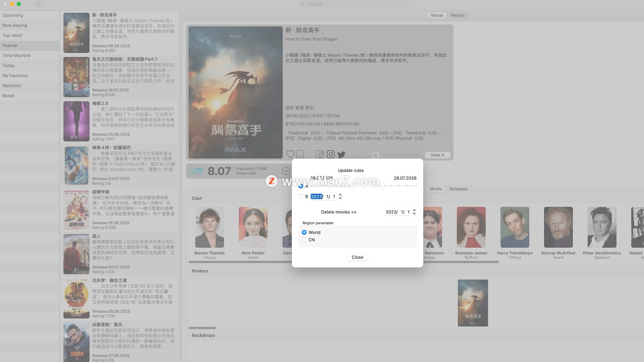Click the TMDB logo beside the 8.07 score
The image size is (644, 362).
click(x=196, y=171)
